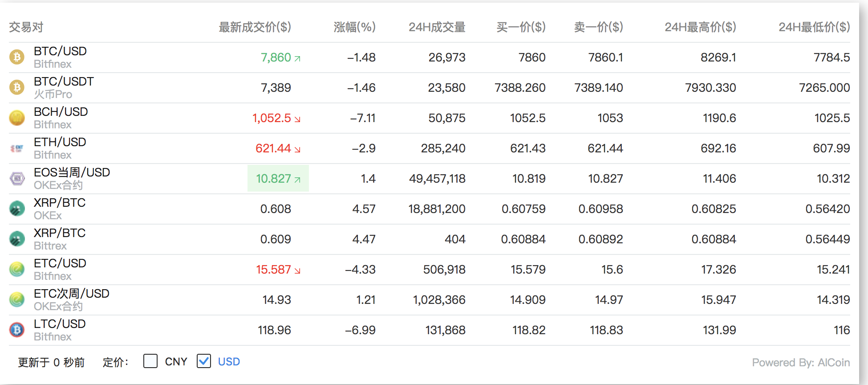Click the 1,052.5 latest price value
This screenshot has width=868, height=385.
click(x=272, y=118)
